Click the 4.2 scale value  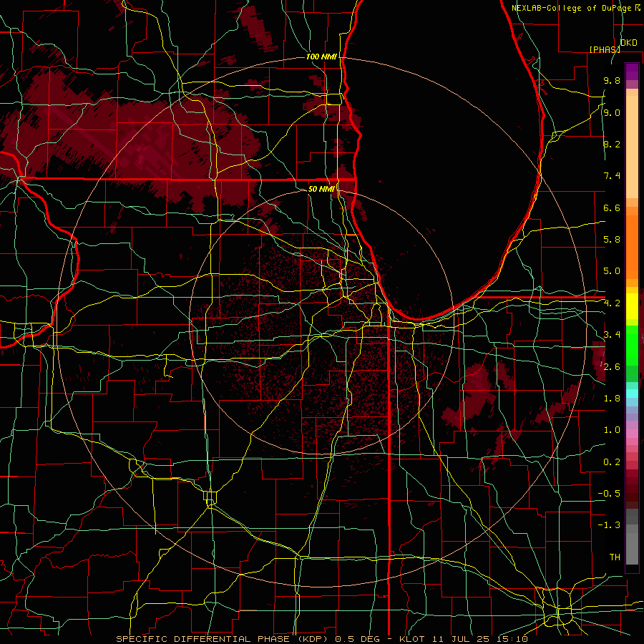612,303
